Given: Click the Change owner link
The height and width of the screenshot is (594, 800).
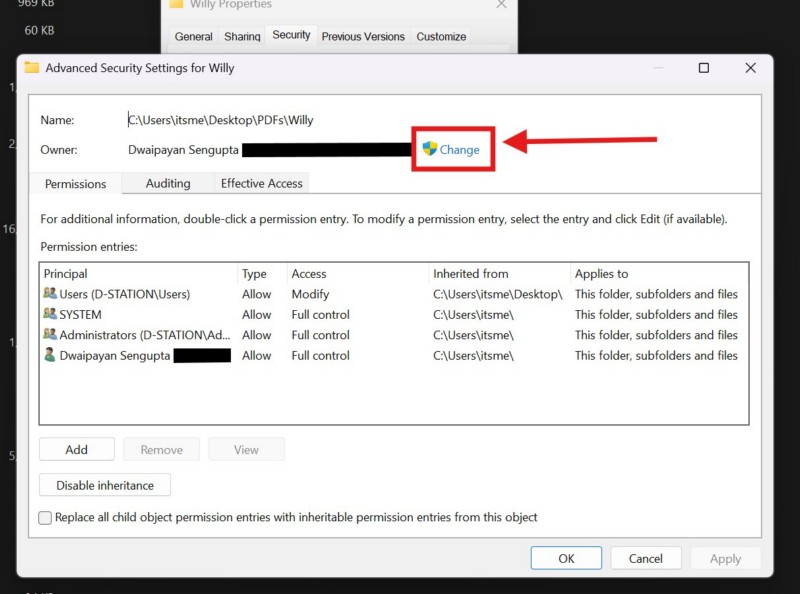Looking at the screenshot, I should coord(459,150).
